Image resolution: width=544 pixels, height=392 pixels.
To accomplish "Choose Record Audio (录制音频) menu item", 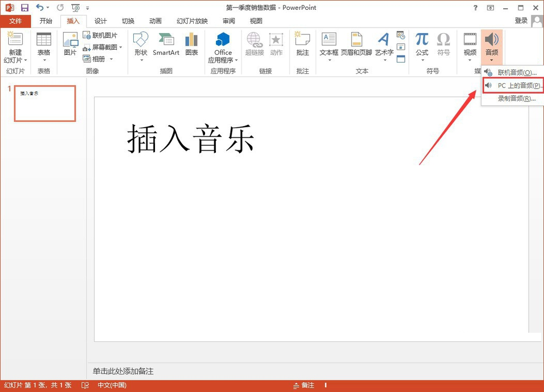I will [512, 98].
